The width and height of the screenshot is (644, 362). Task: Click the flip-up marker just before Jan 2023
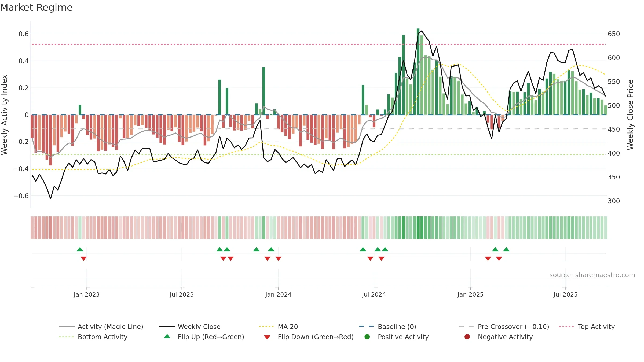[x=80, y=249]
